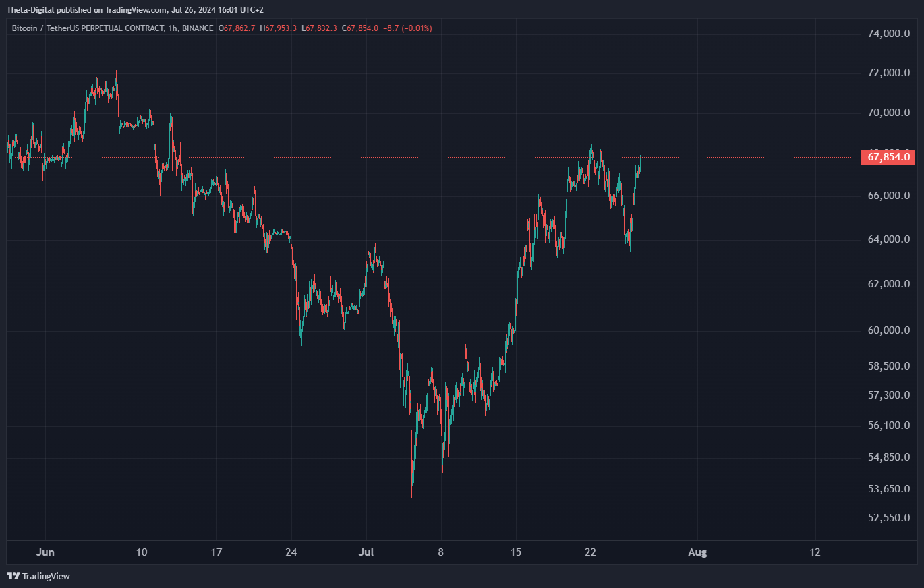Click the 53,650.0 price axis label
This screenshot has height=588, width=924.
[888, 488]
